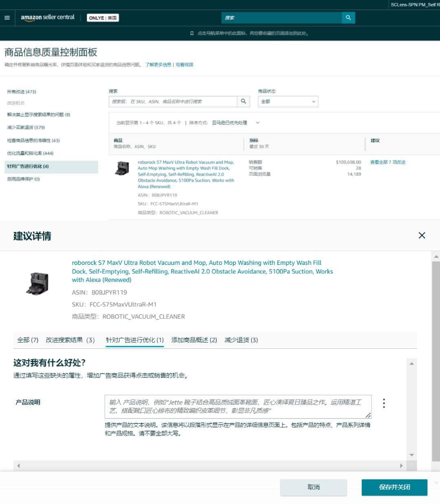Click the 指标 column header
The width and height of the screenshot is (440, 504).
254,141
